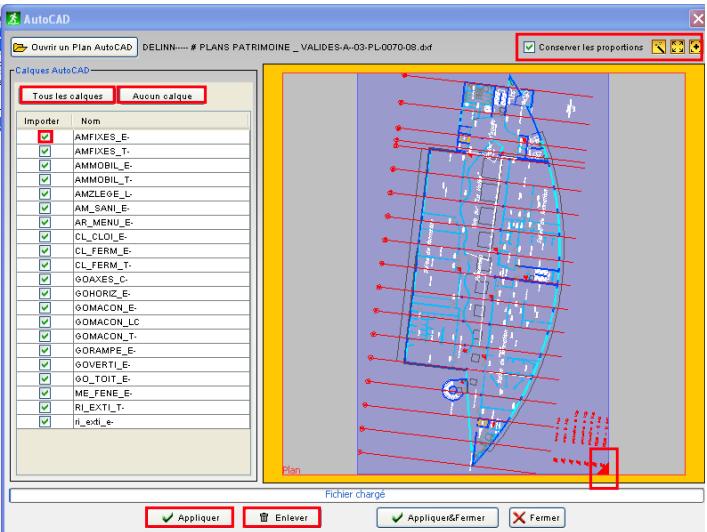
Task: Toggle import checkbox for GOVERTI_E-
Action: tap(45, 364)
